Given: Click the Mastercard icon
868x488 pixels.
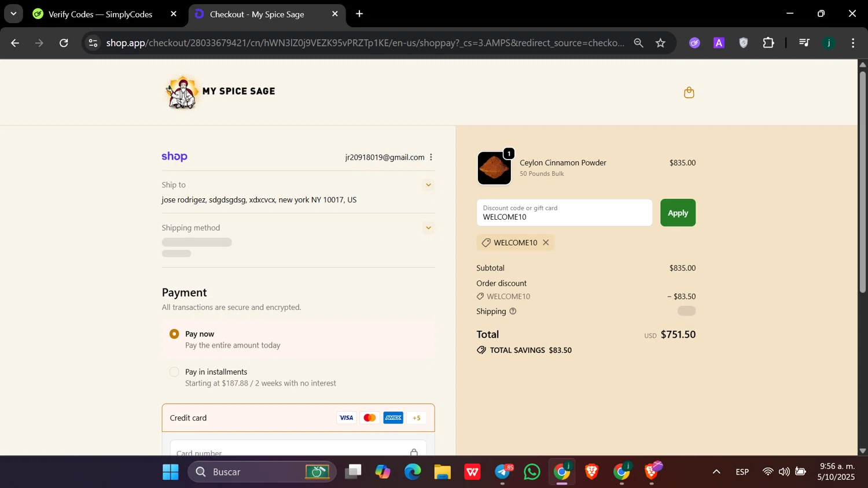Looking at the screenshot, I should coord(370,418).
